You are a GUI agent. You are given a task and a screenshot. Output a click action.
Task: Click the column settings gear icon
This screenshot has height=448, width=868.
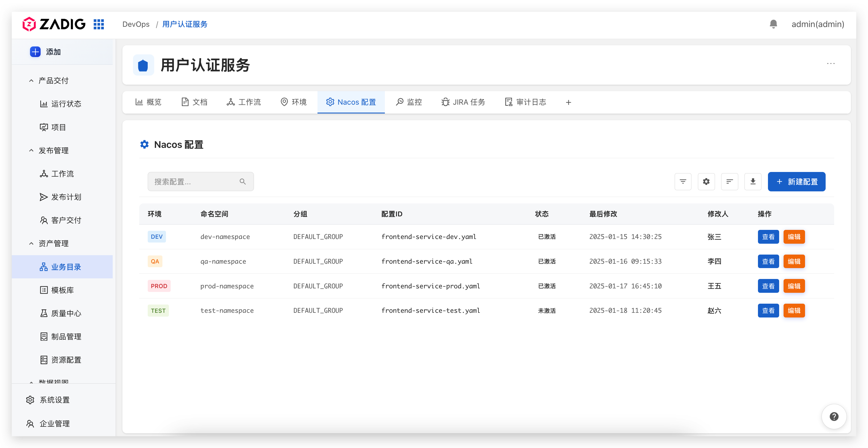pos(706,181)
